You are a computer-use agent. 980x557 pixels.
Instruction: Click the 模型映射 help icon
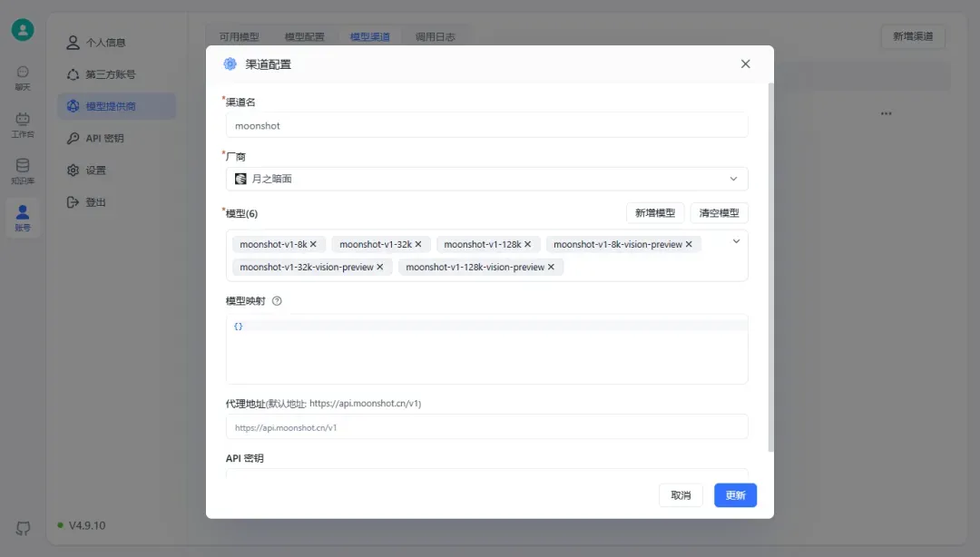coord(277,300)
